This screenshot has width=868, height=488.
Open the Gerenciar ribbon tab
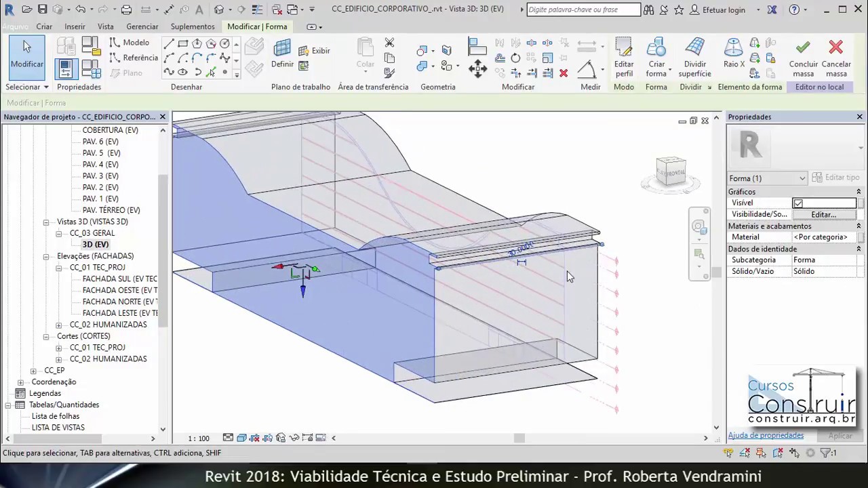142,26
